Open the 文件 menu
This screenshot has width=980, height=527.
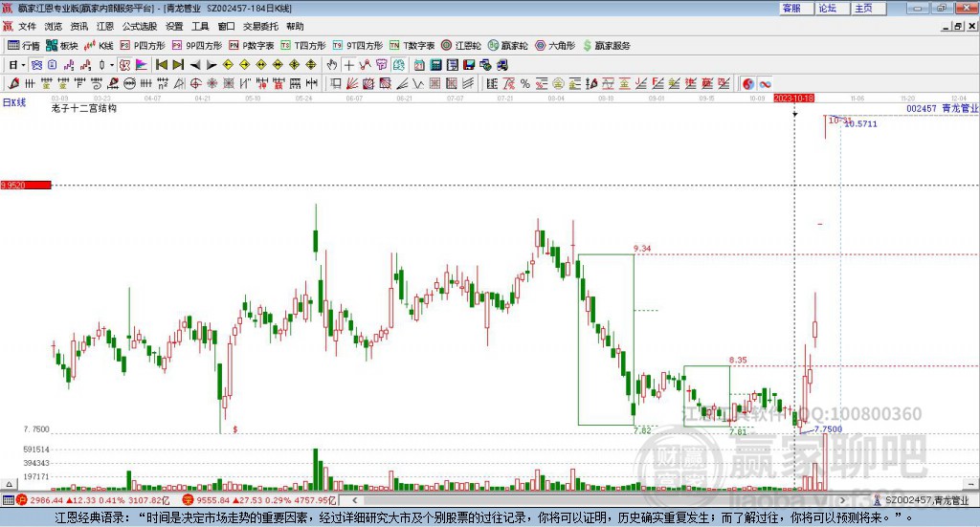click(x=27, y=26)
